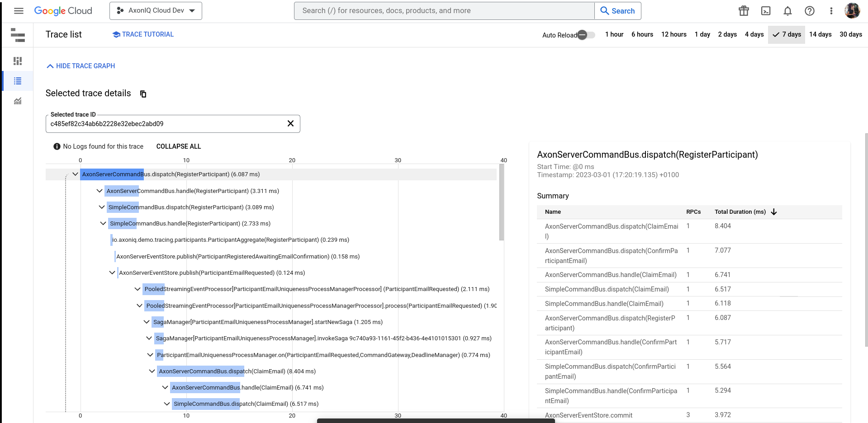
Task: Click SimpleCommandBus.dispatch(ClaimEmail) summary row
Action: (689, 289)
